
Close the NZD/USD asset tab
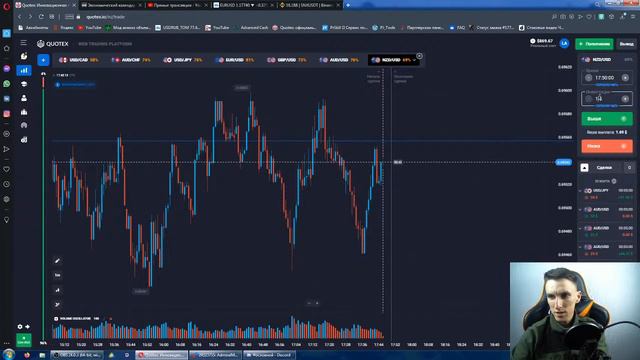(419, 56)
